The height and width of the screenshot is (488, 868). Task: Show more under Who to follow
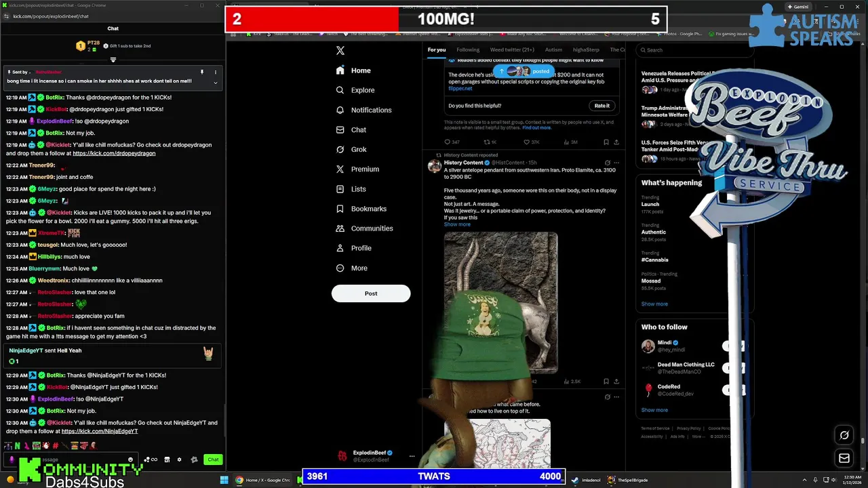click(x=654, y=410)
